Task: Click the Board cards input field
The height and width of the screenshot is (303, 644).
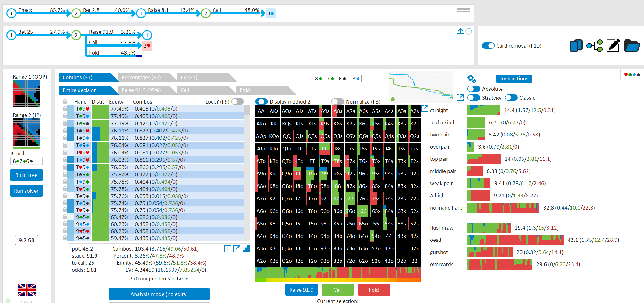Action: pos(26,161)
